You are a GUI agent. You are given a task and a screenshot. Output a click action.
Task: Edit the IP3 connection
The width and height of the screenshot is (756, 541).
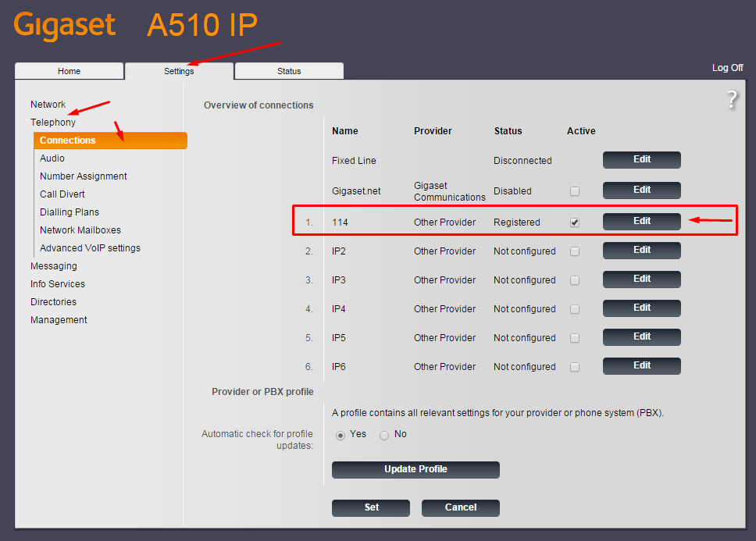click(x=642, y=279)
